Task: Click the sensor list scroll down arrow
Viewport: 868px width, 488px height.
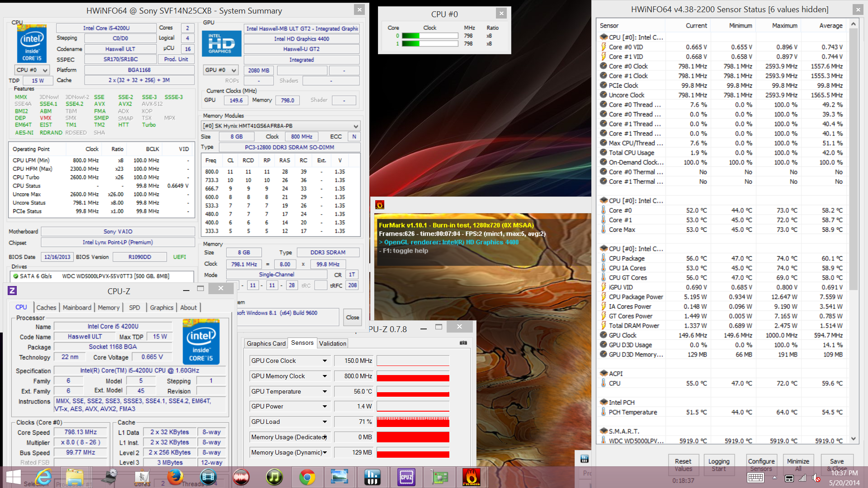Action: pos(853,438)
